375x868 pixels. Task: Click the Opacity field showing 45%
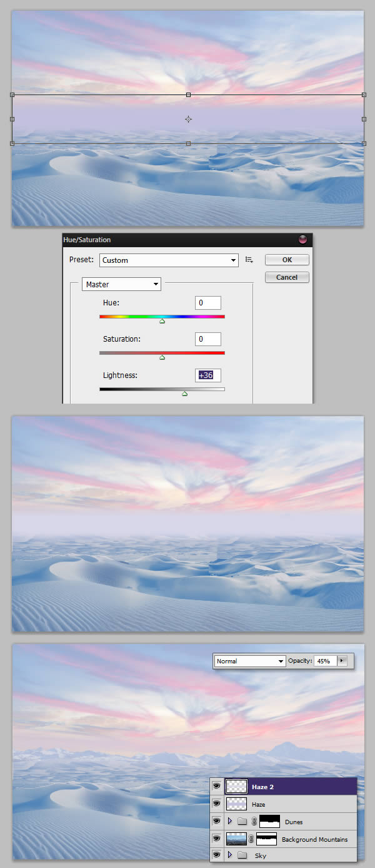(326, 661)
